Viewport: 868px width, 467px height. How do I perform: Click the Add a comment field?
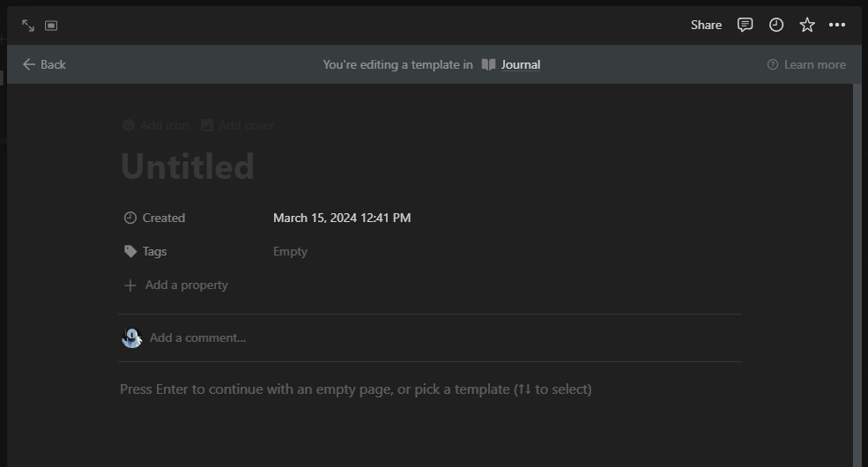pos(198,337)
